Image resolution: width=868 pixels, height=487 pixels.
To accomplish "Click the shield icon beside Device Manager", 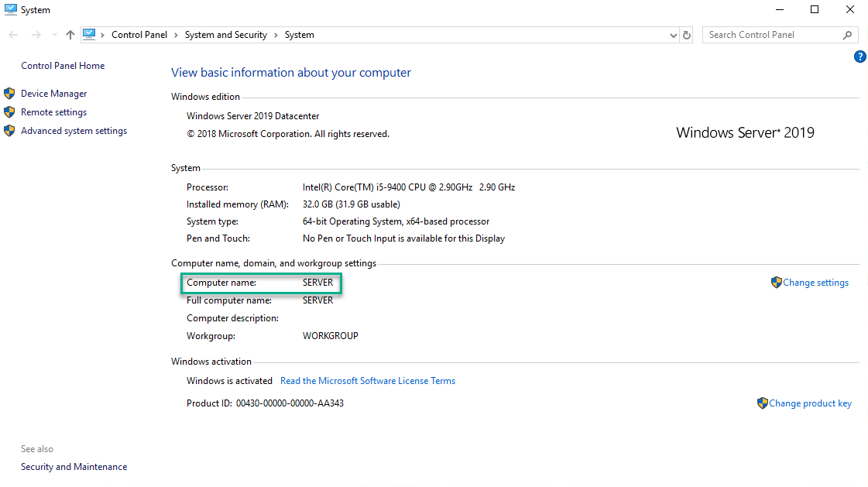I will point(9,93).
